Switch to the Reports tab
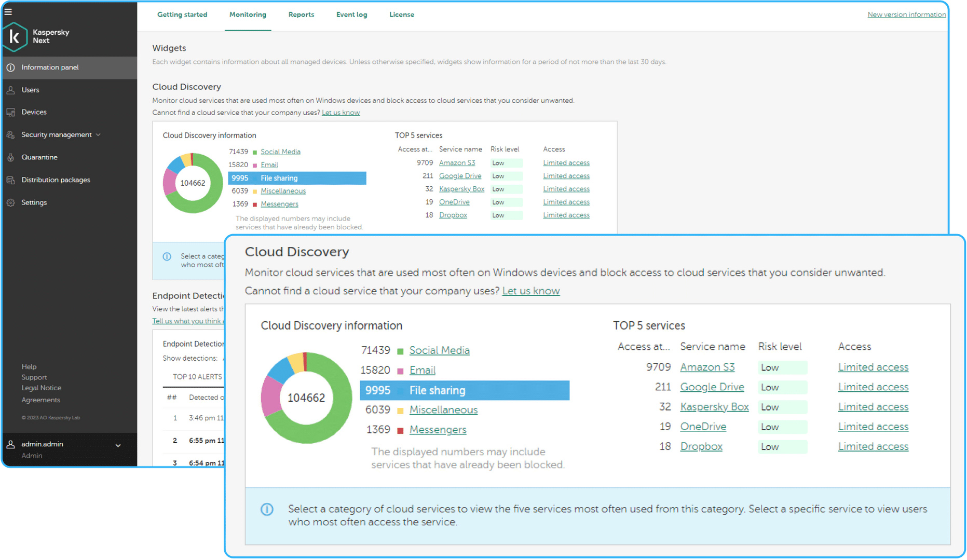The height and width of the screenshot is (560, 967). [301, 15]
